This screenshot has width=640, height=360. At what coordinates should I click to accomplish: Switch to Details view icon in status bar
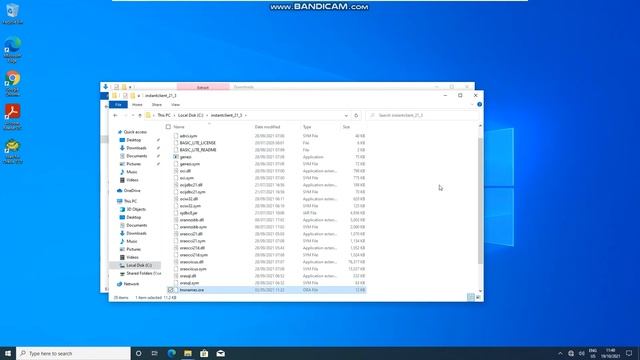click(x=471, y=297)
